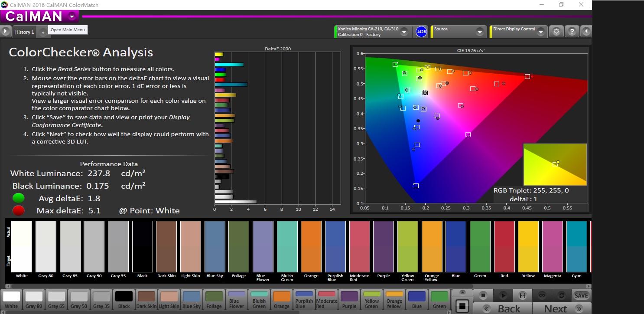Open help with the question mark icon
Viewport: 644px width, 314px height.
coord(572,32)
